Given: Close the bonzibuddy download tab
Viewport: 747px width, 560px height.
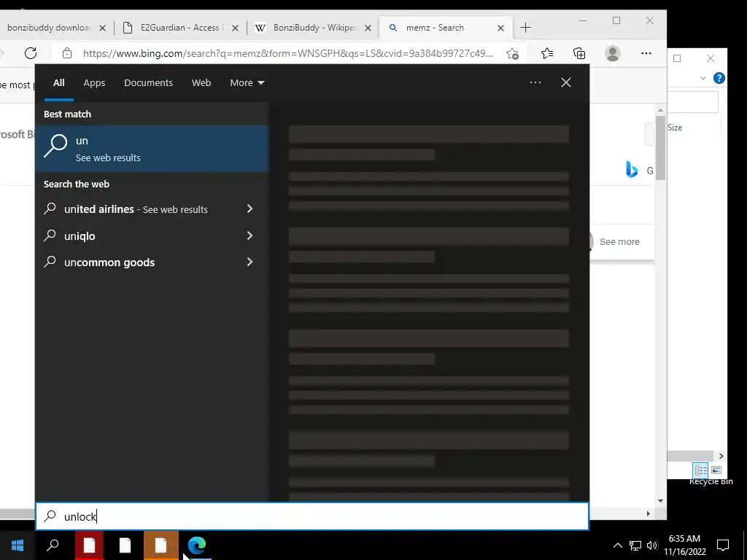Looking at the screenshot, I should coord(102,28).
